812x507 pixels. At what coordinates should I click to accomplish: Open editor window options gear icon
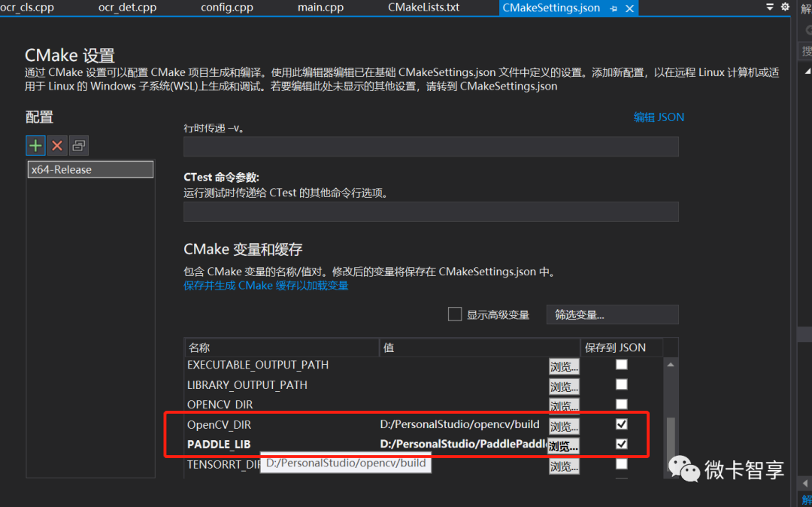click(785, 7)
